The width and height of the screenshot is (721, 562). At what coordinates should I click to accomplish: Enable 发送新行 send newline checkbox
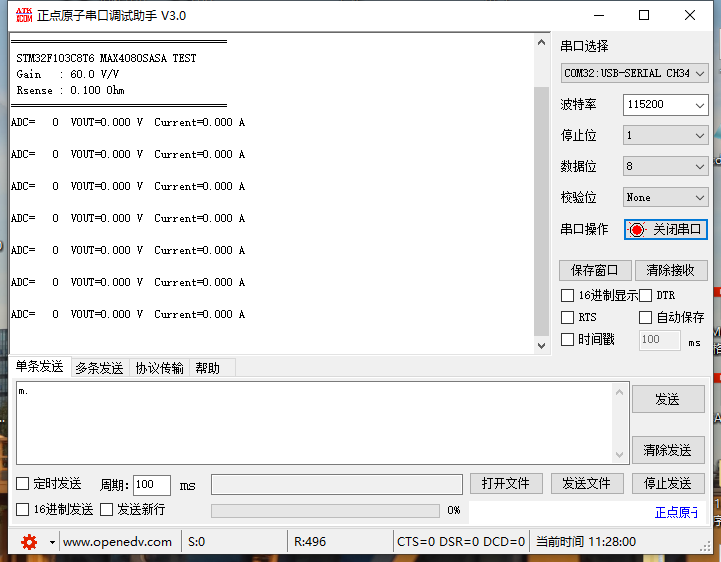tap(107, 509)
